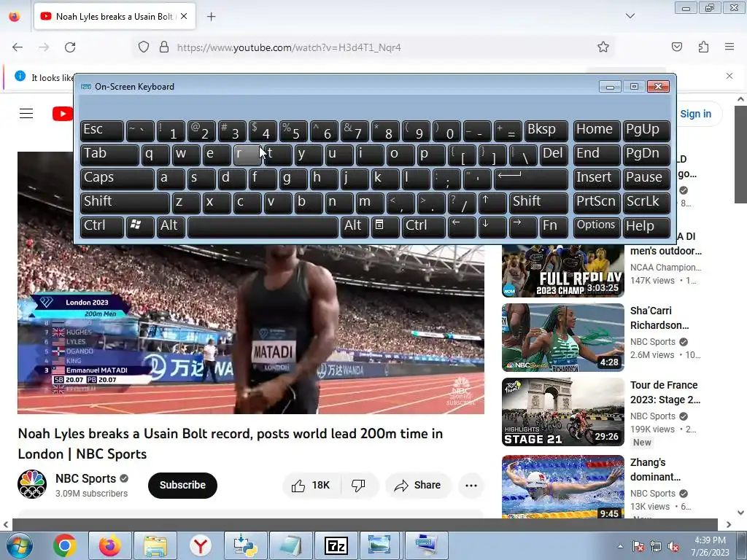Open the Full Replay 2023 Champ thumbnail
This screenshot has height=560, width=747.
point(562,271)
